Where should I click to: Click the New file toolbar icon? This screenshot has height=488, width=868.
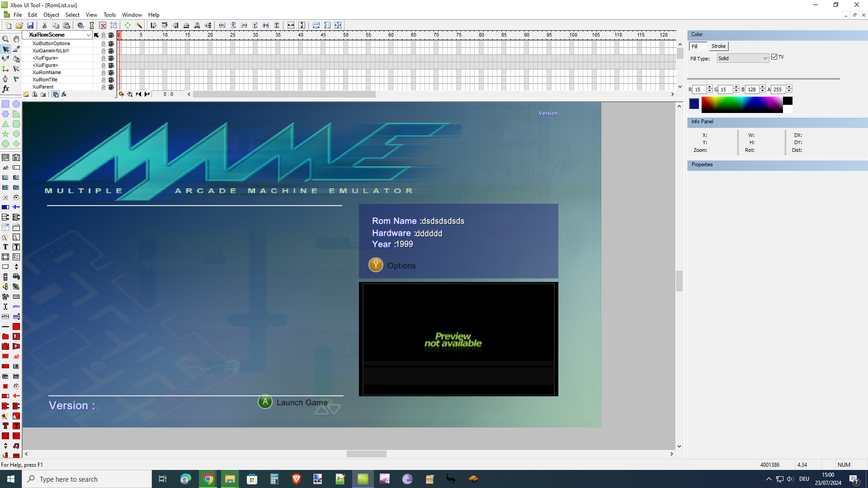coord(8,25)
